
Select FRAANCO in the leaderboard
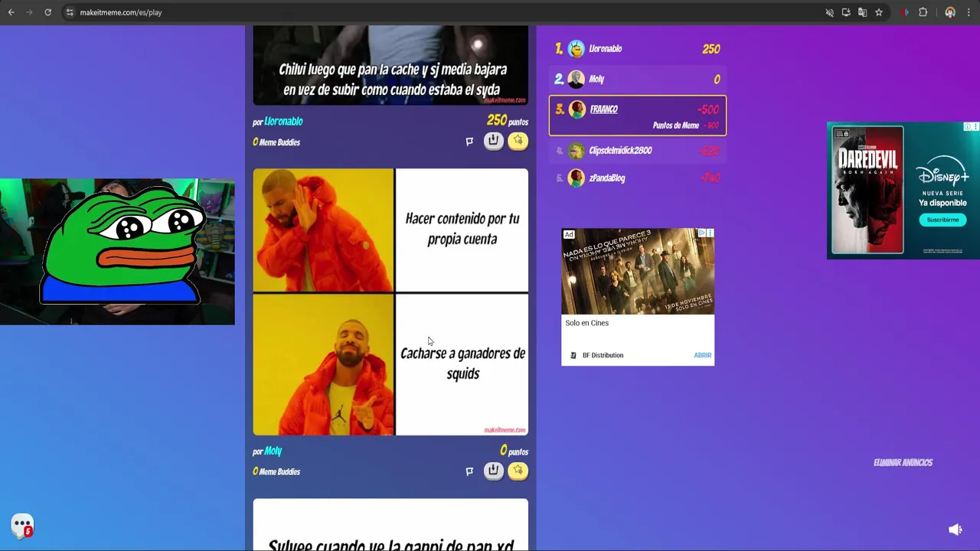pyautogui.click(x=638, y=116)
